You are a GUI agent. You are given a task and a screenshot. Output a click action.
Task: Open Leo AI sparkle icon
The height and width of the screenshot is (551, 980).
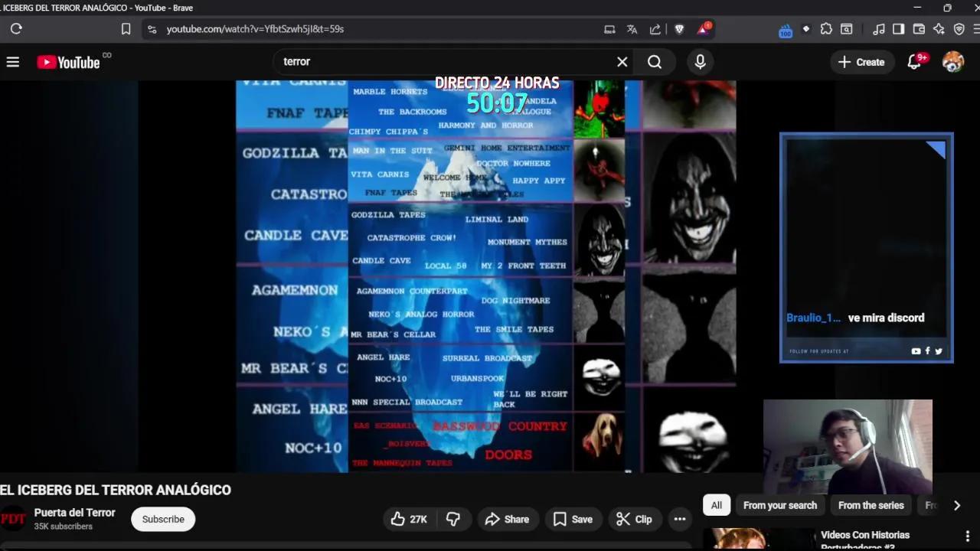click(939, 29)
